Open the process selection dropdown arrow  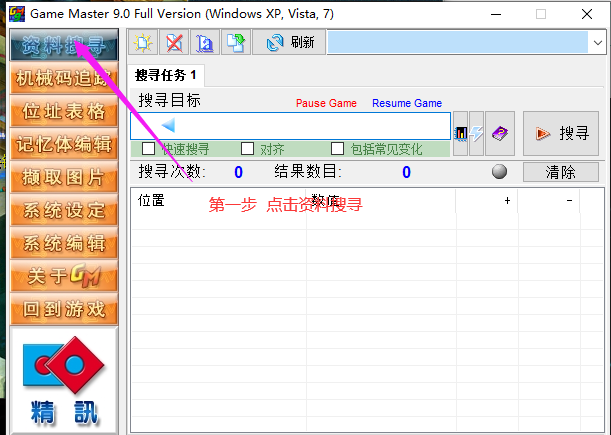click(x=597, y=42)
